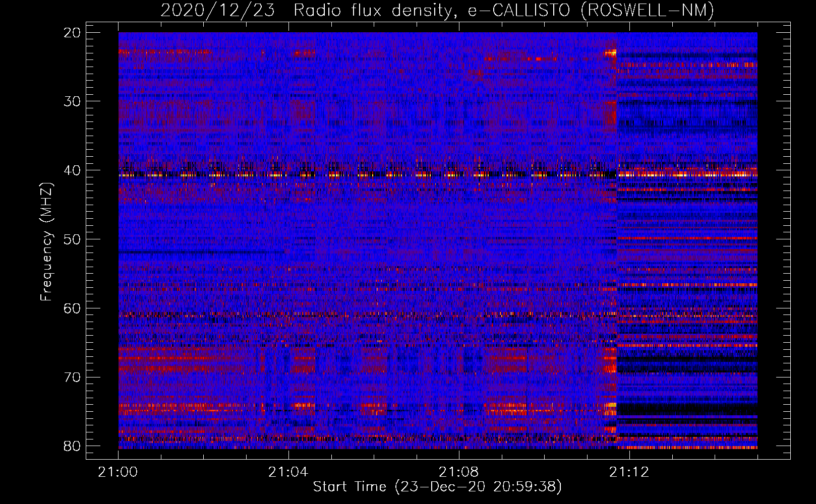Screen dimensions: 816x504
Task: Click the 60 MHz frequency tick label
Action: pyautogui.click(x=72, y=308)
